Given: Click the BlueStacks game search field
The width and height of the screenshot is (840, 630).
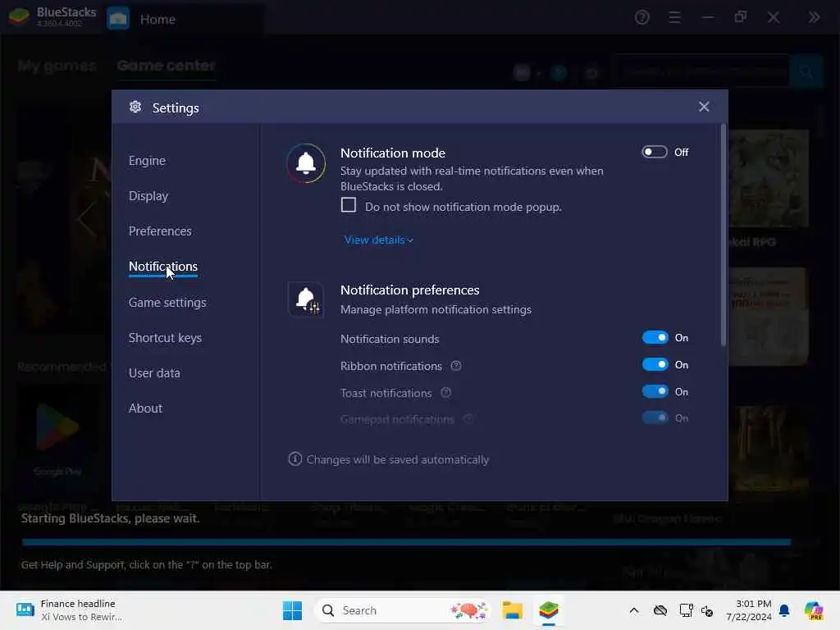Looking at the screenshot, I should pos(701,71).
